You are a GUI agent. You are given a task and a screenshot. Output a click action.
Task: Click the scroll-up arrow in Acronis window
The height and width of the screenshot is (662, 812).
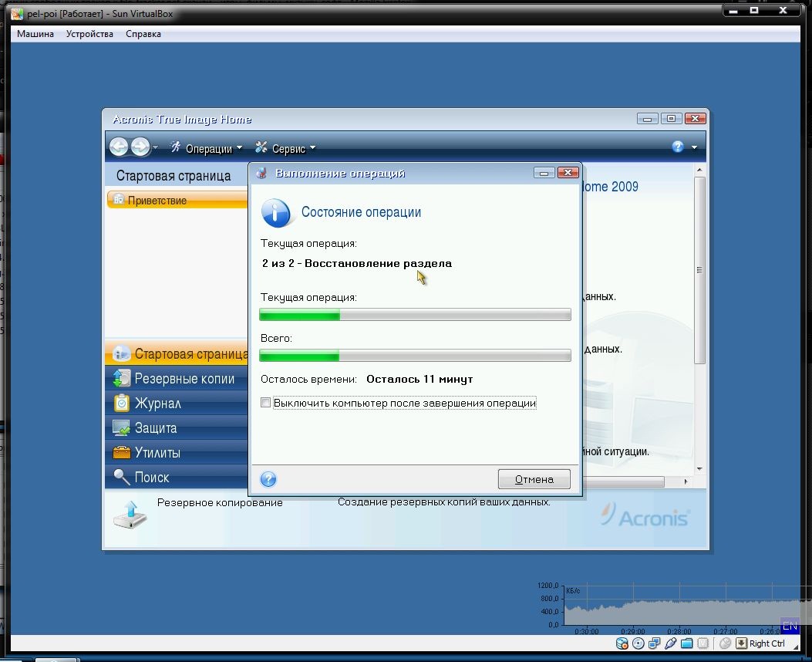(699, 170)
